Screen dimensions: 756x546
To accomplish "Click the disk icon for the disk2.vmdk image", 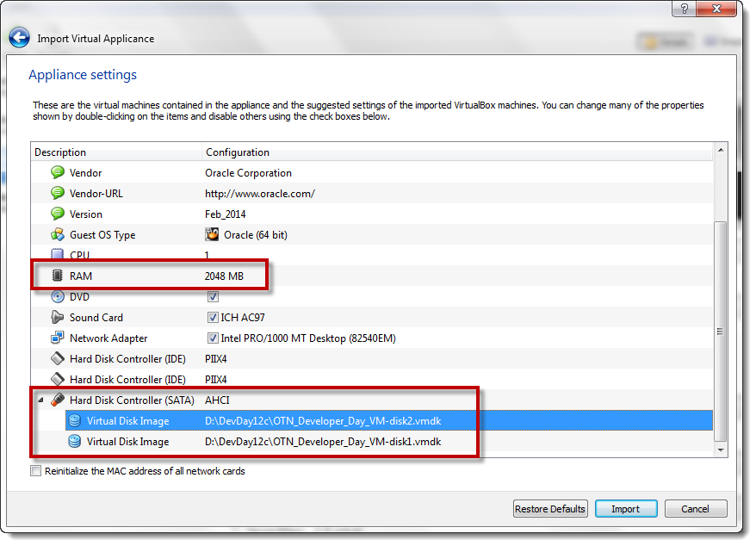I will coord(75,420).
